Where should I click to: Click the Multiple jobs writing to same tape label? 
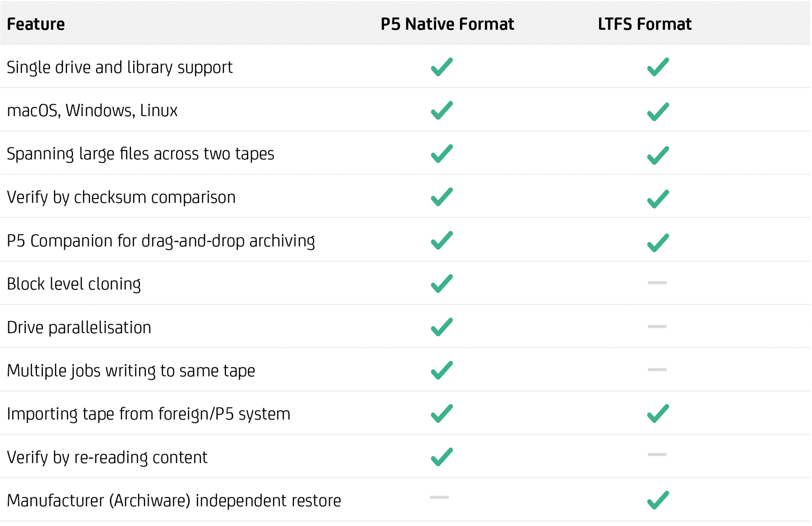coord(131,371)
